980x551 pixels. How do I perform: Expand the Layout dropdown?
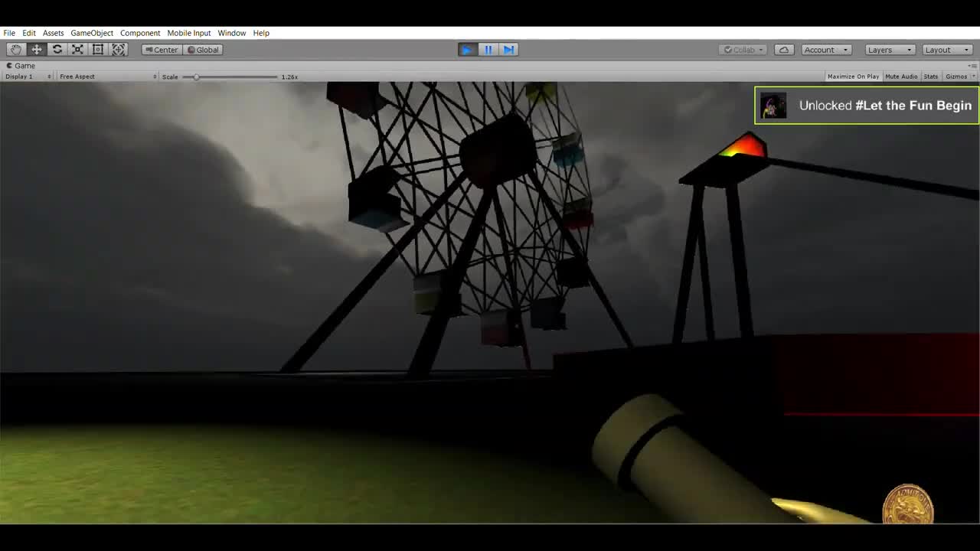(x=946, y=50)
